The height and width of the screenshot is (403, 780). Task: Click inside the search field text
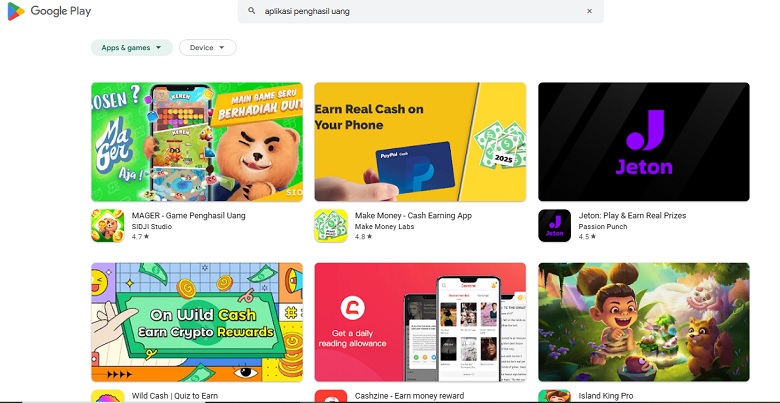click(x=307, y=11)
